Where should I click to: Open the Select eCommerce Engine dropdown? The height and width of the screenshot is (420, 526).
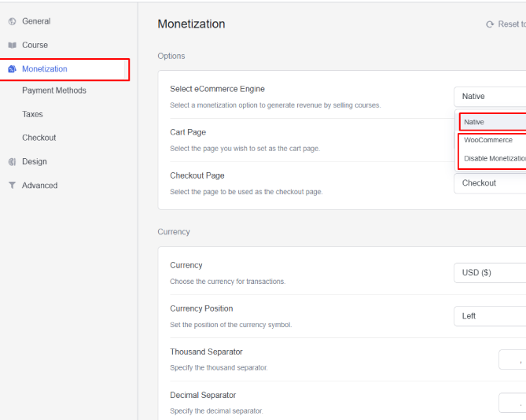(x=491, y=97)
